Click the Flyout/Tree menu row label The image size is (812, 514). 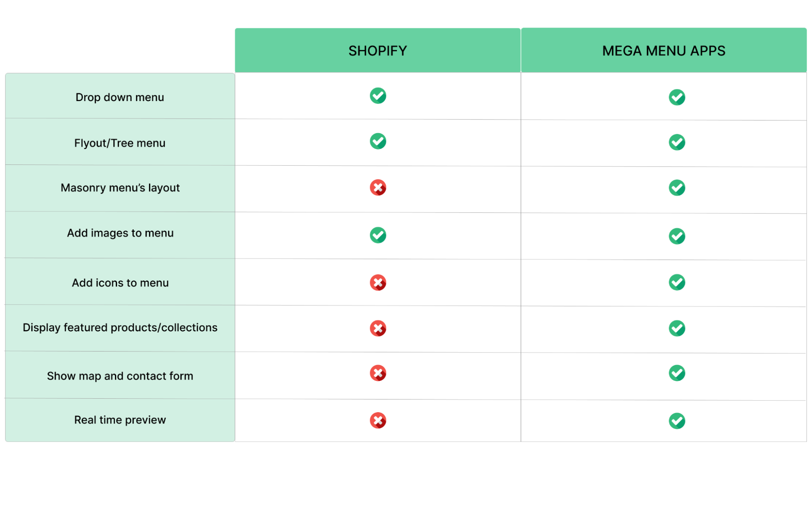tap(120, 143)
